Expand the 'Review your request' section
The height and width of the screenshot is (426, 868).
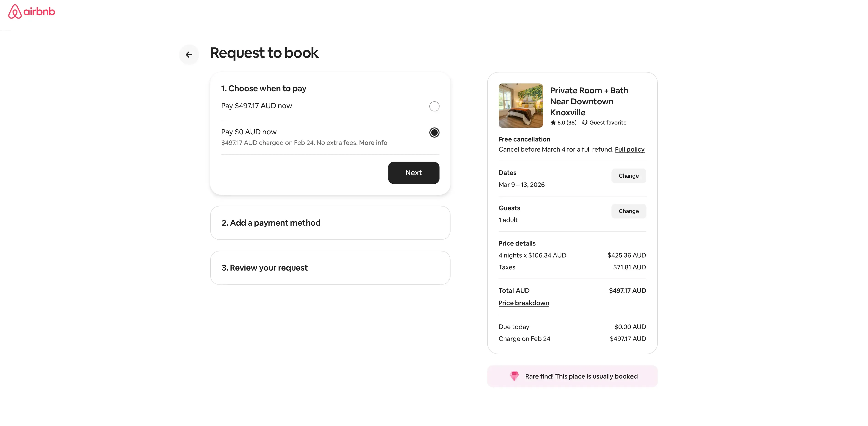point(330,268)
